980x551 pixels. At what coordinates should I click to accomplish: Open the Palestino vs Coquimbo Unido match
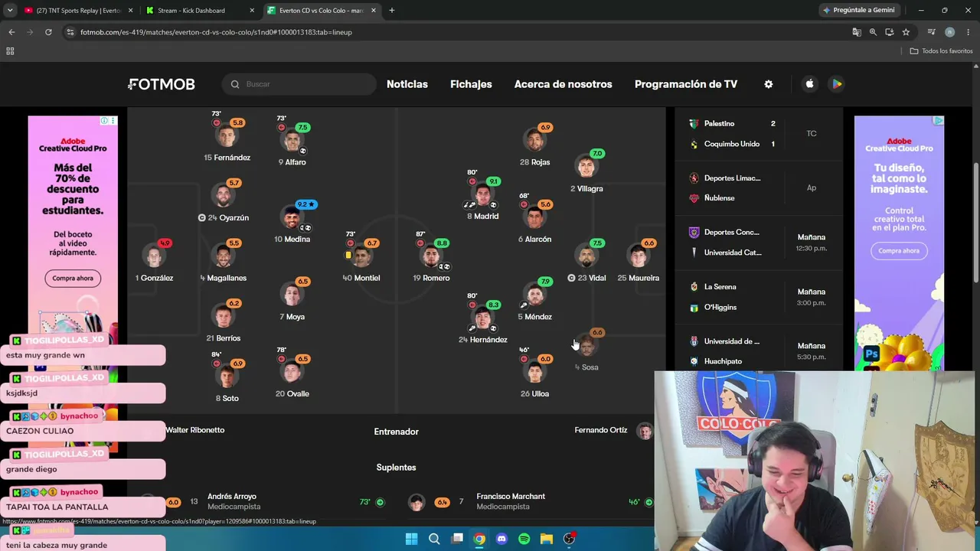[x=758, y=134]
